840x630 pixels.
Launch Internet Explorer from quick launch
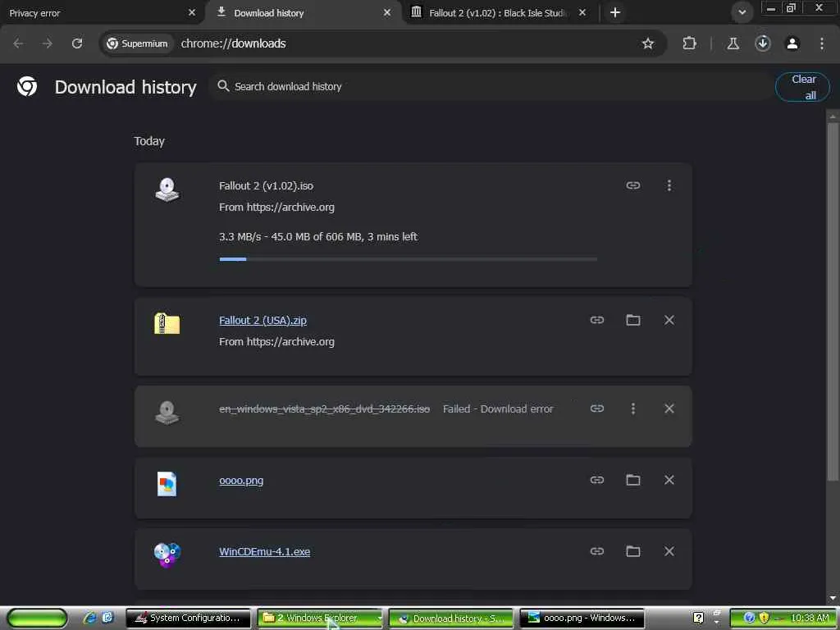click(89, 618)
